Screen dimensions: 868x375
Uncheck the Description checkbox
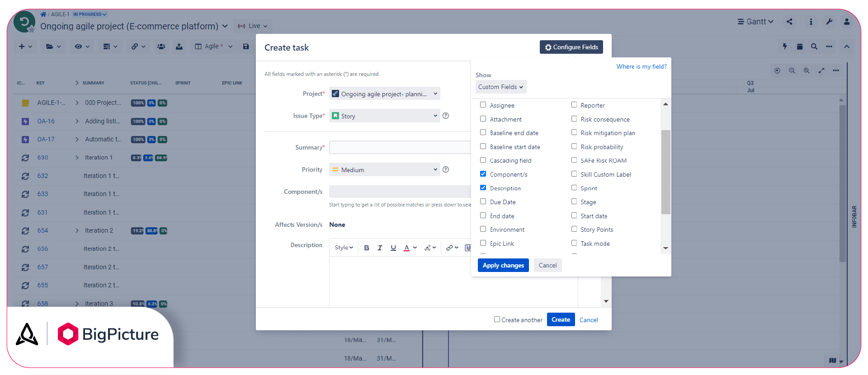483,187
